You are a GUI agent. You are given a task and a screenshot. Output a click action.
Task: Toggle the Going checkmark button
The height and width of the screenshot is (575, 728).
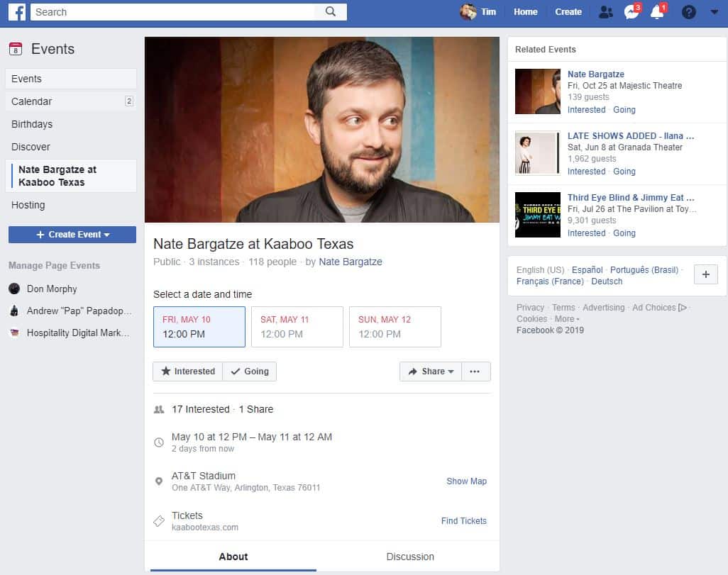tap(250, 372)
